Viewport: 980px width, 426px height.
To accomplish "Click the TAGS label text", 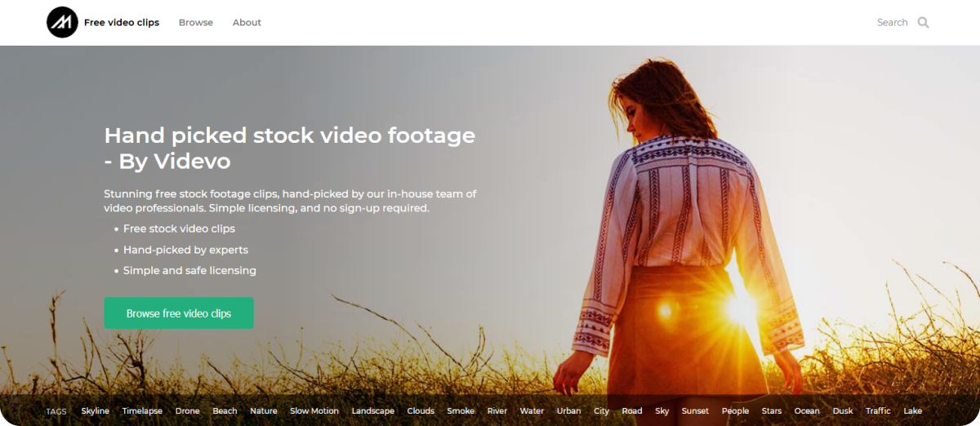I will coord(56,411).
